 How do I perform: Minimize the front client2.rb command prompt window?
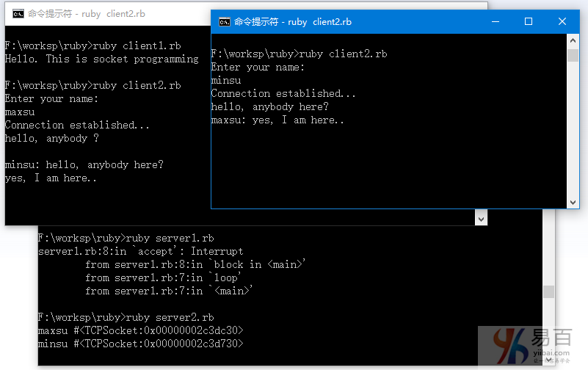(x=494, y=22)
